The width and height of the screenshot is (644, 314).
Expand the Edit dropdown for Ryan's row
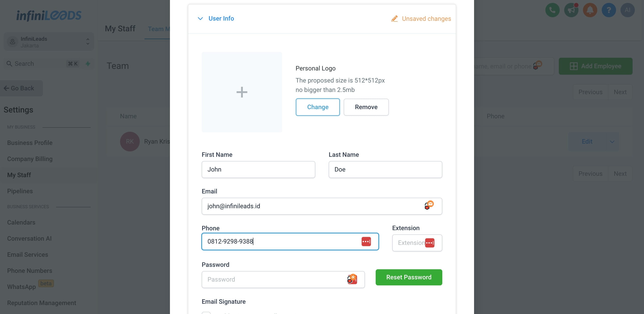coord(612,142)
